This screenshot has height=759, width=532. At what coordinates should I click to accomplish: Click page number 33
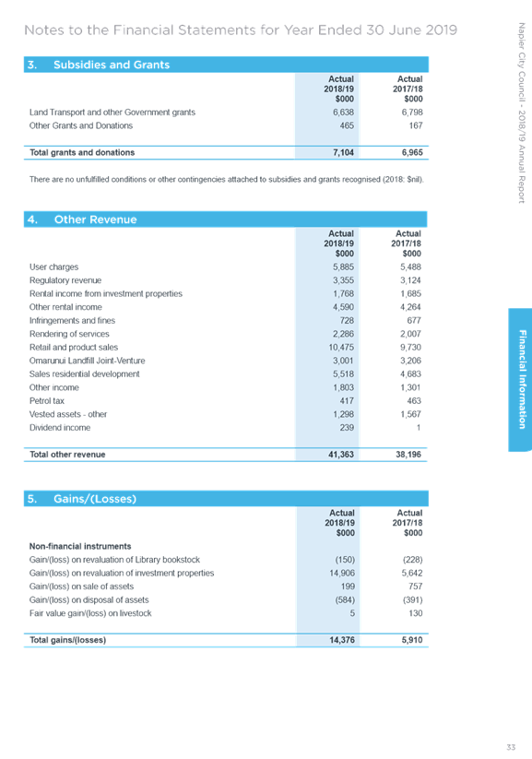coord(511,747)
